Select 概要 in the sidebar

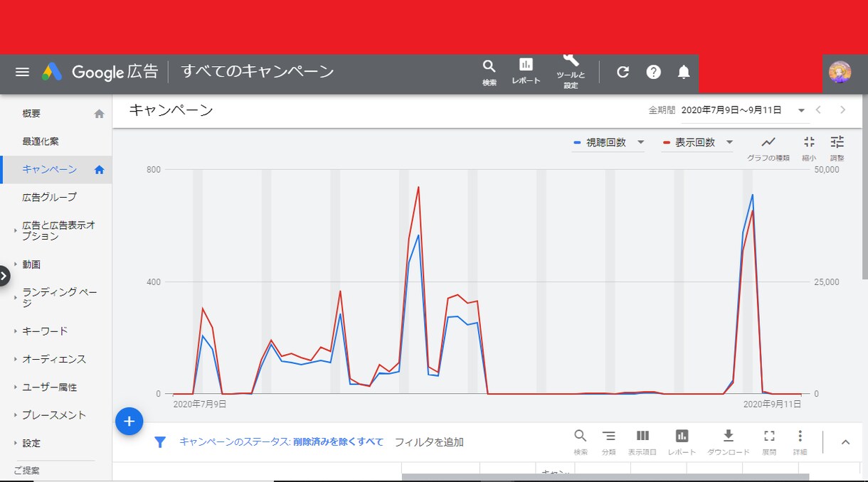coord(55,114)
